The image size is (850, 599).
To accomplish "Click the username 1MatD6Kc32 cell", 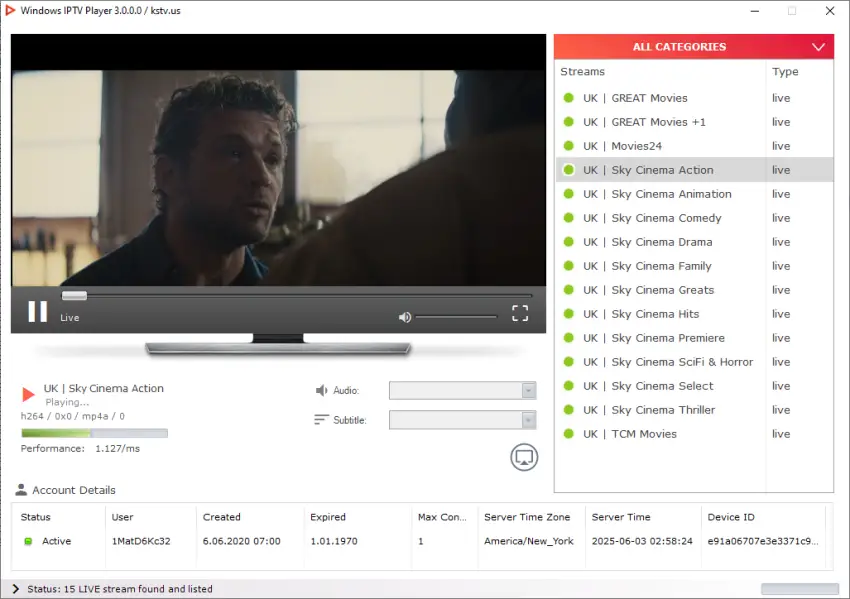I will 141,541.
